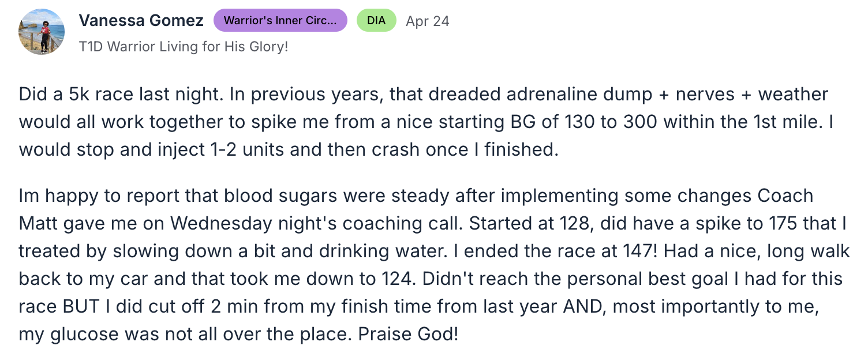The image size is (868, 353).
Task: Open Vanessa Gomez's profile picture
Action: pos(42,32)
